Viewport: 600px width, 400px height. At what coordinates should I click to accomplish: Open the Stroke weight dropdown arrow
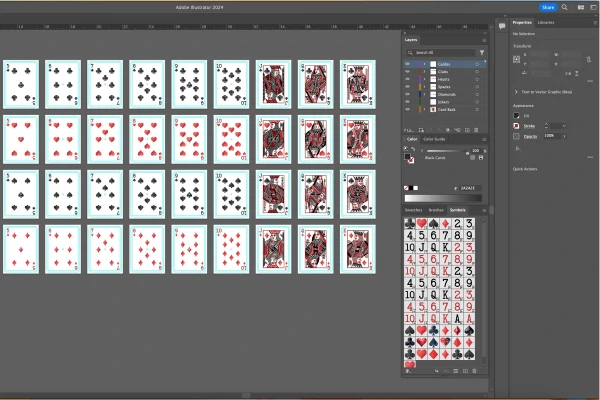click(564, 126)
